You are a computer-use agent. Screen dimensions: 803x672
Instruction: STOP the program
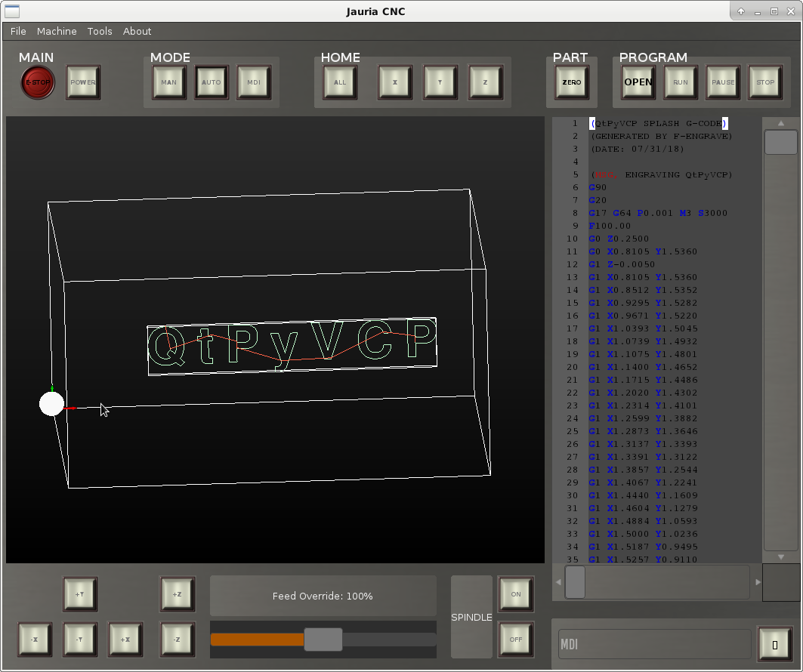tap(766, 82)
